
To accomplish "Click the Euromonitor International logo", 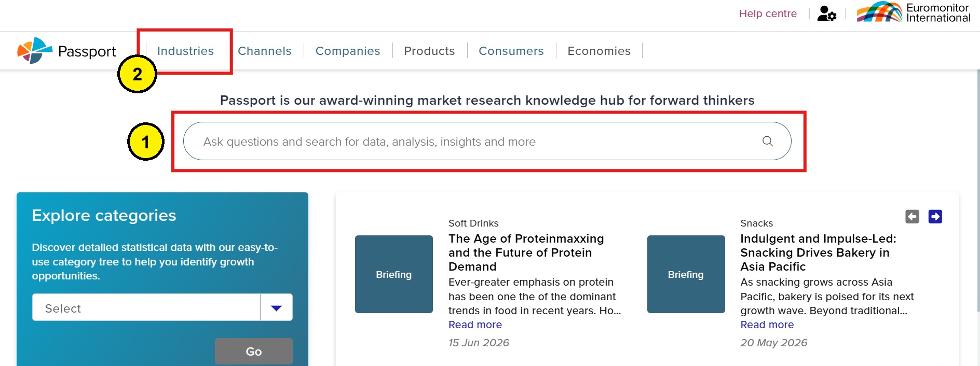I will click(913, 12).
